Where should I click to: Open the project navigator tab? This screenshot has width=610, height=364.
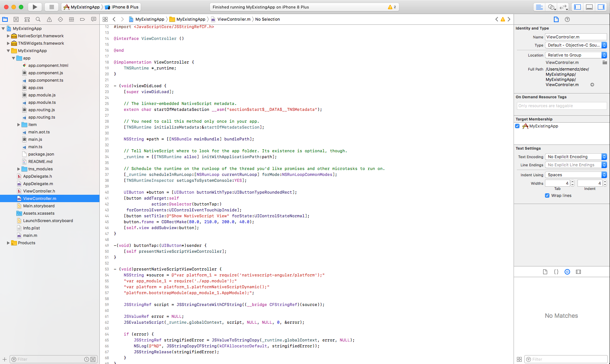[5, 19]
